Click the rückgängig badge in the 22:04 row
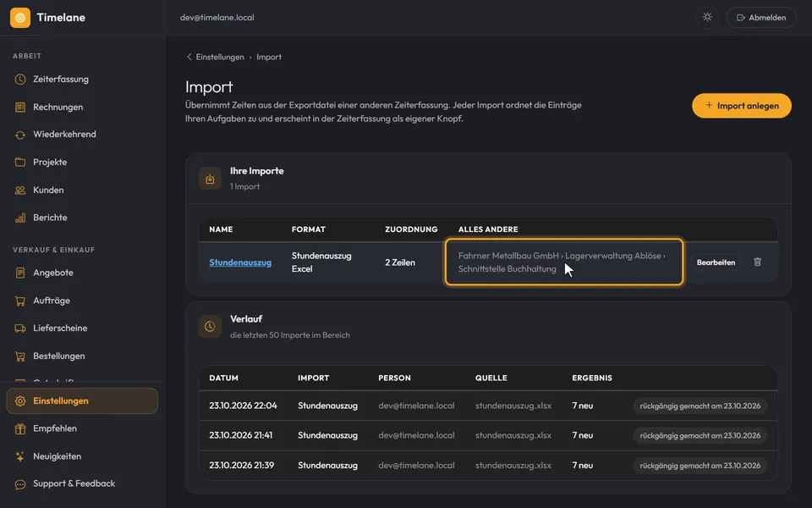The image size is (812, 508). (700, 406)
